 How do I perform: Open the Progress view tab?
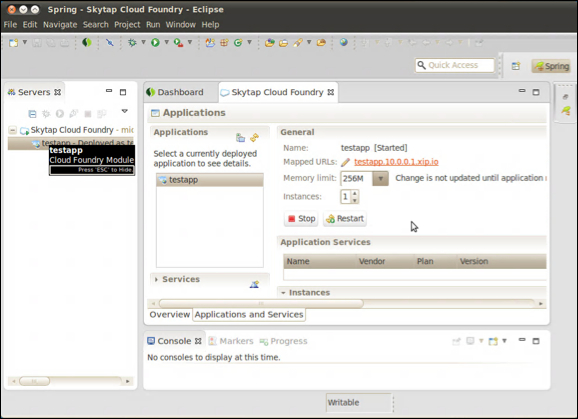click(x=283, y=341)
